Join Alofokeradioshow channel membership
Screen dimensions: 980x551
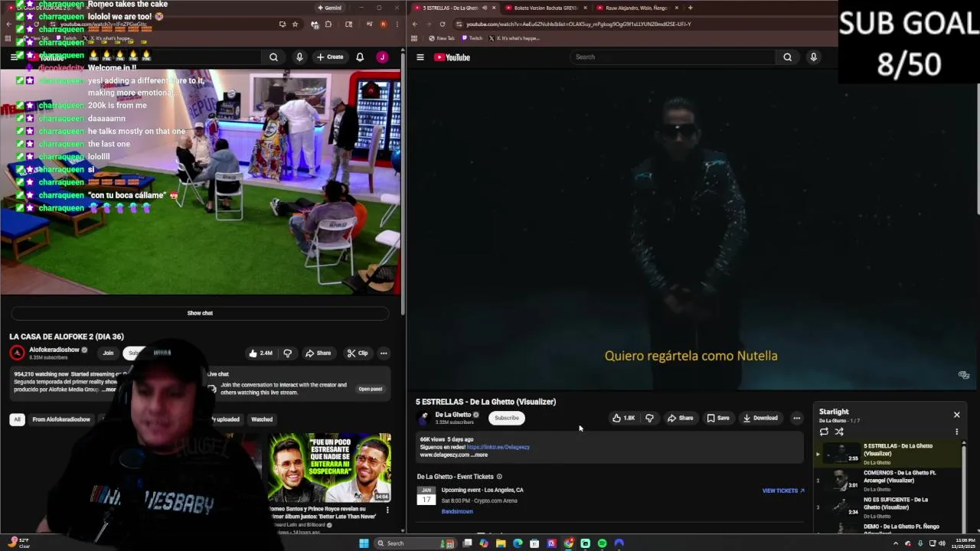point(108,353)
